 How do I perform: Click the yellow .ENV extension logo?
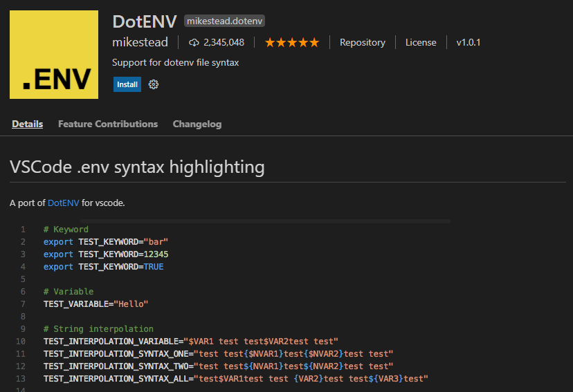(54, 55)
